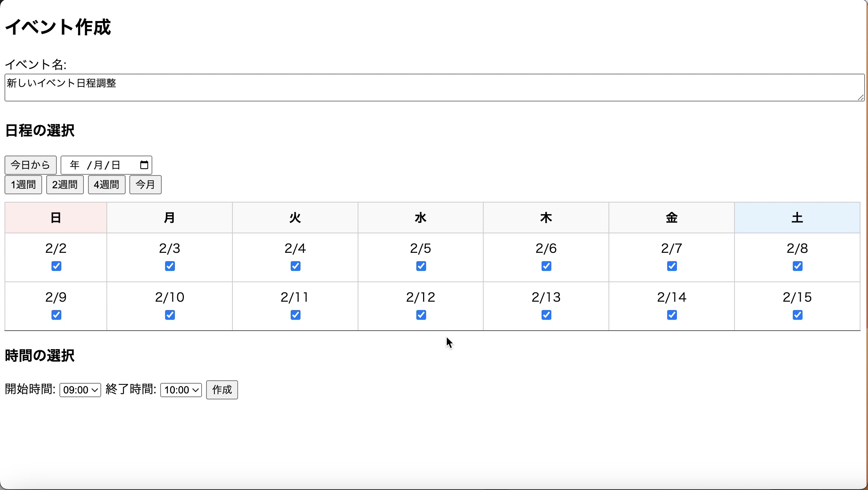Open the calendar picker icon in date field

tap(144, 165)
